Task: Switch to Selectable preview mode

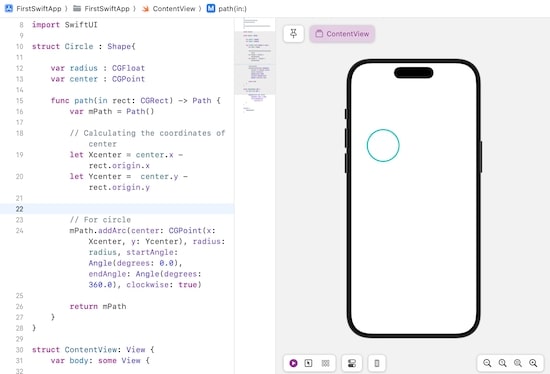Action: pos(308,363)
